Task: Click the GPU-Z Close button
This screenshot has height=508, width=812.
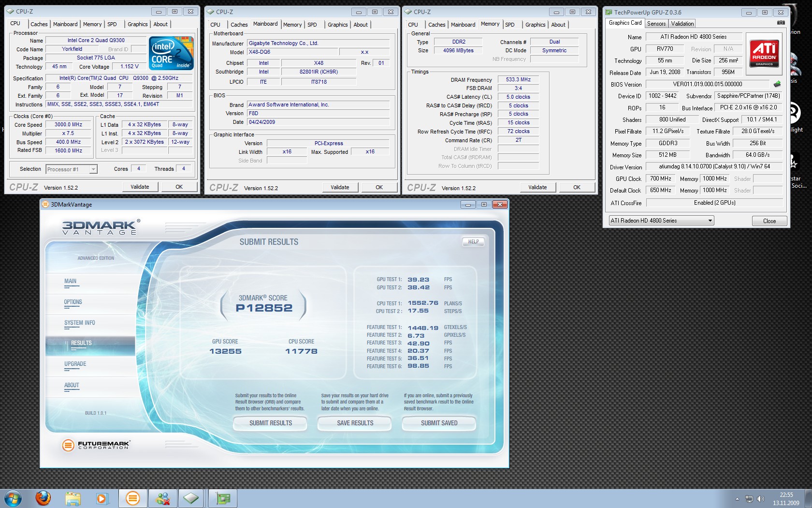Action: 769,221
